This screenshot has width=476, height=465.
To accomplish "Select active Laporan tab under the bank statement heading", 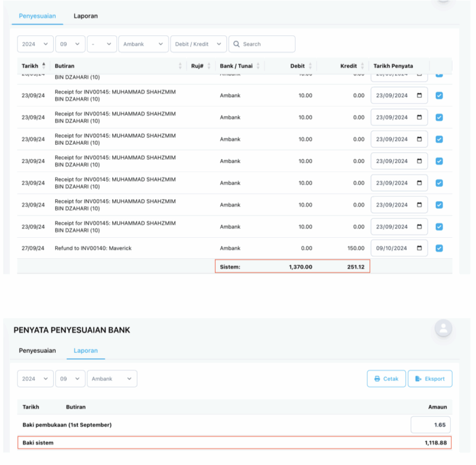I will [86, 350].
